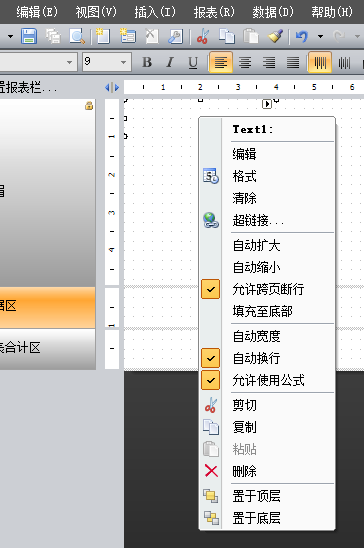364x548 pixels.
Task: Choose 剪切 in the context menu
Action: pyautogui.click(x=267, y=405)
